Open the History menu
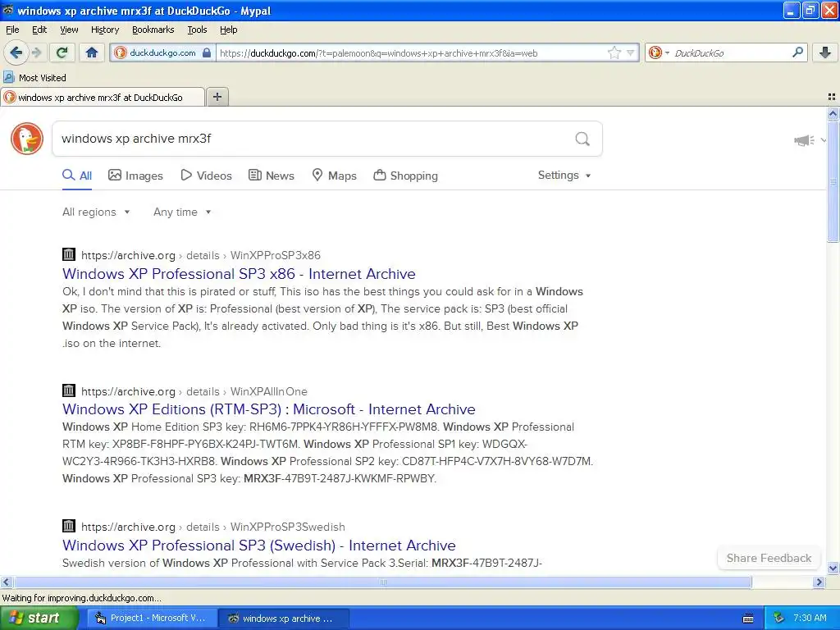Viewport: 840px width, 630px height. [x=104, y=30]
